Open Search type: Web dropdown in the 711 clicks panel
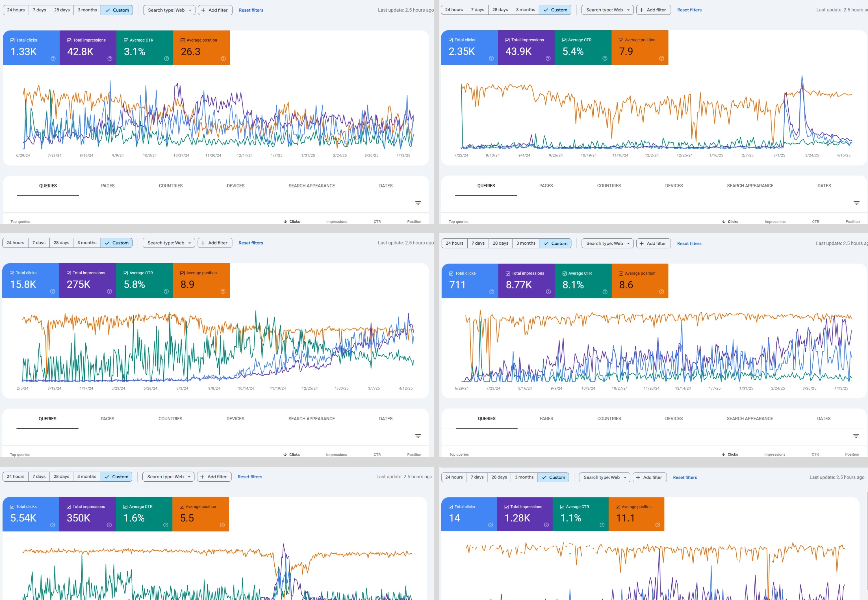This screenshot has height=600, width=868. (x=607, y=243)
